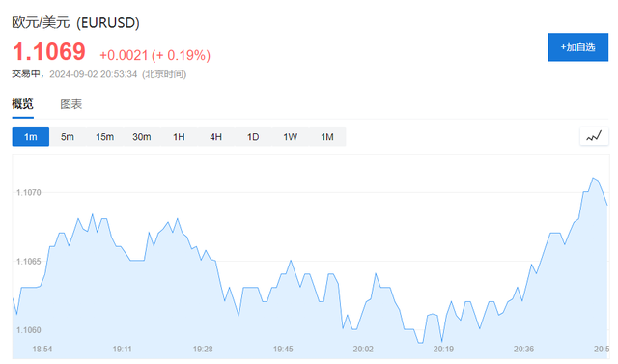The height and width of the screenshot is (364, 618).
Task: Set chart period to 1W
Action: 290,137
